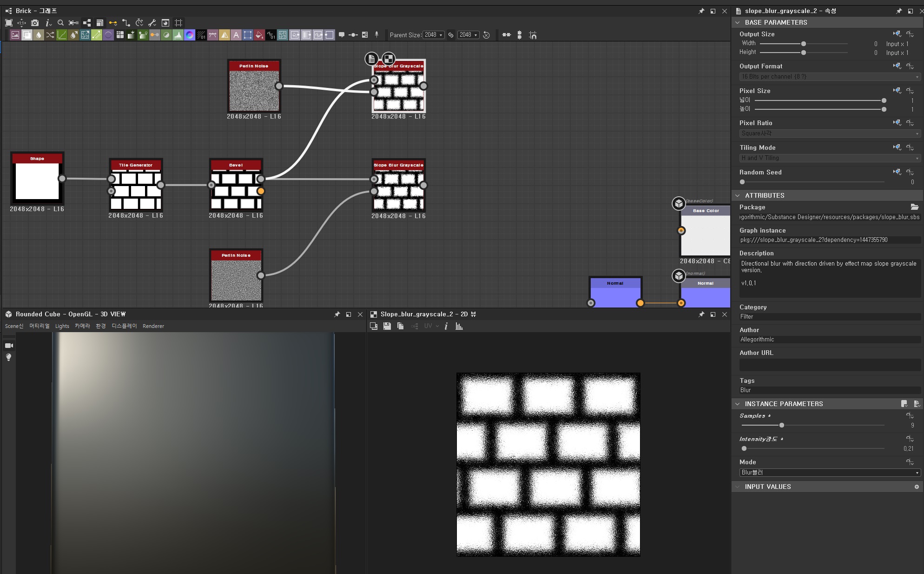The width and height of the screenshot is (924, 574).
Task: Click the camera screenshot icon in graph toolbar
Action: coord(35,23)
